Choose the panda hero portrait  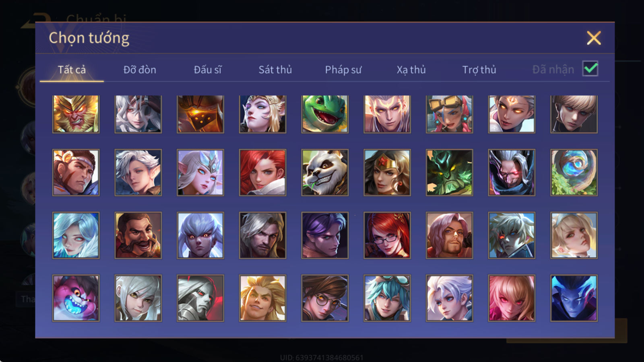[x=325, y=173]
